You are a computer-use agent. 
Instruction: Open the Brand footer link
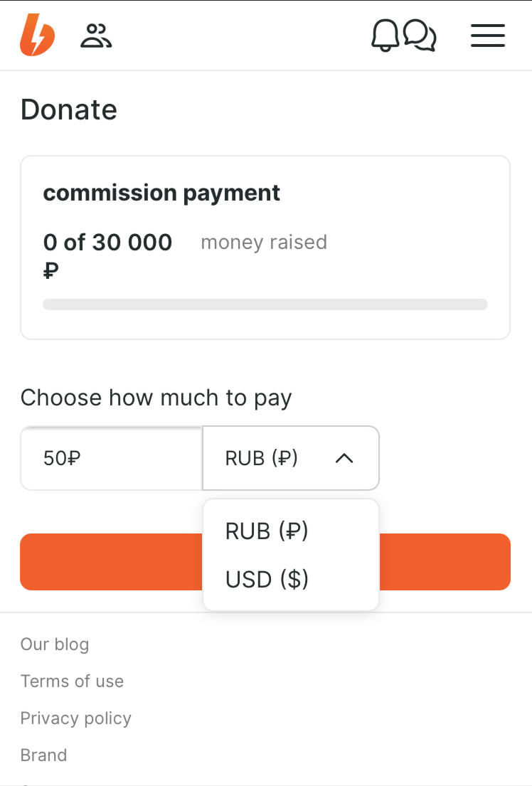coord(43,755)
